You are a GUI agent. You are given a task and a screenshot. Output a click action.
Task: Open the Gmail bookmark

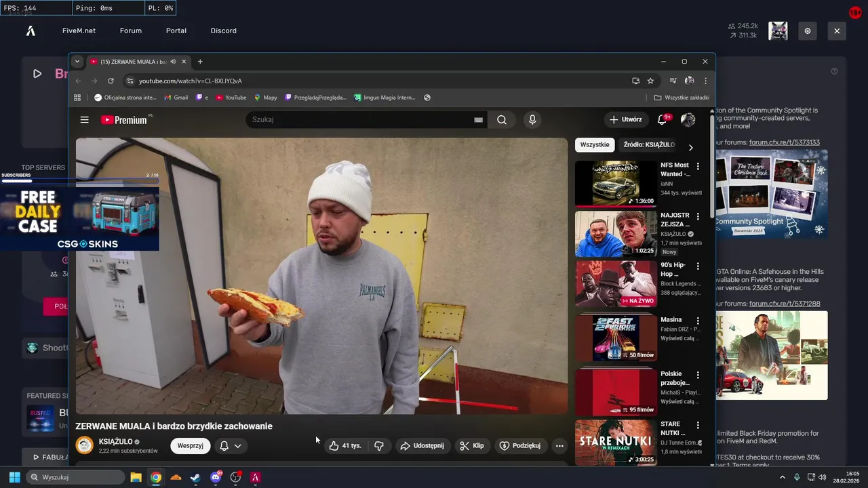click(176, 98)
